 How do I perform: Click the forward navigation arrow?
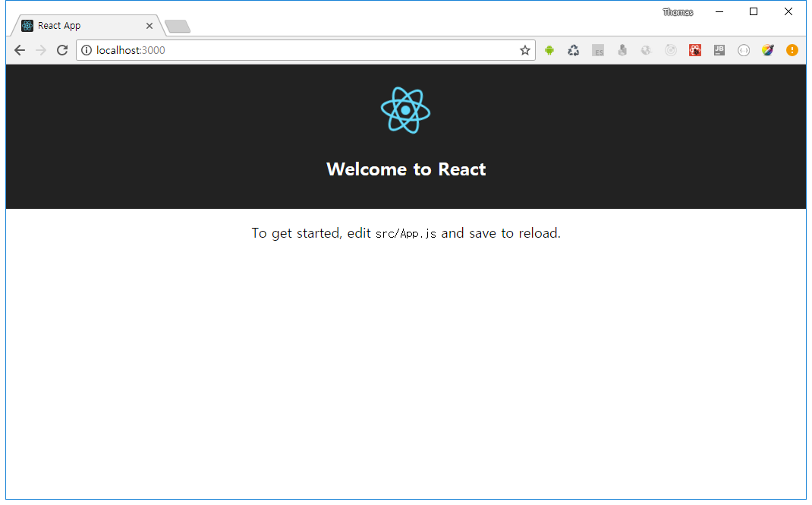click(41, 50)
